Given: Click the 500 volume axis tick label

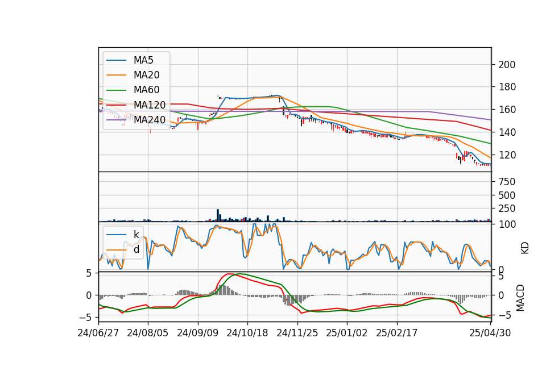Looking at the screenshot, I should point(507,195).
